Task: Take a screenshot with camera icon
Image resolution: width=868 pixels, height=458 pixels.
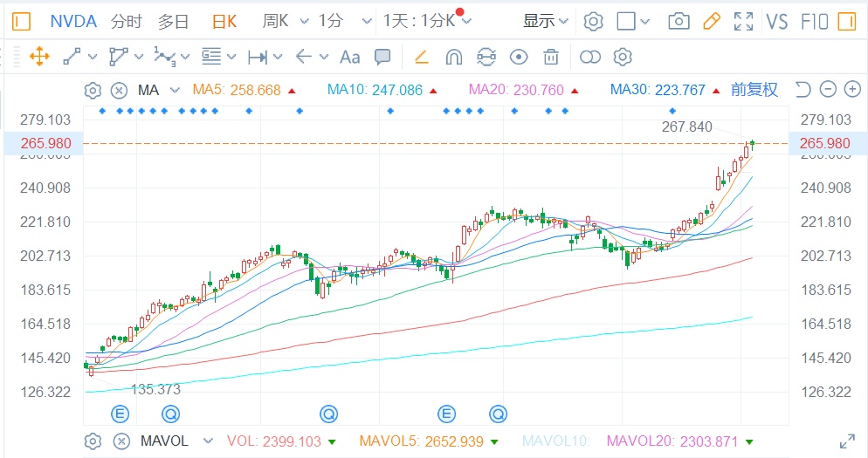Action: [x=679, y=22]
